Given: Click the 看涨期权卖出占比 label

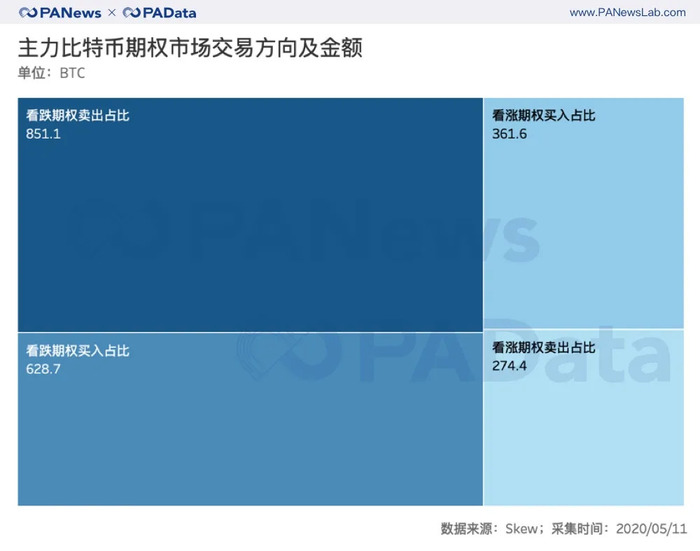Looking at the screenshot, I should pyautogui.click(x=544, y=348).
